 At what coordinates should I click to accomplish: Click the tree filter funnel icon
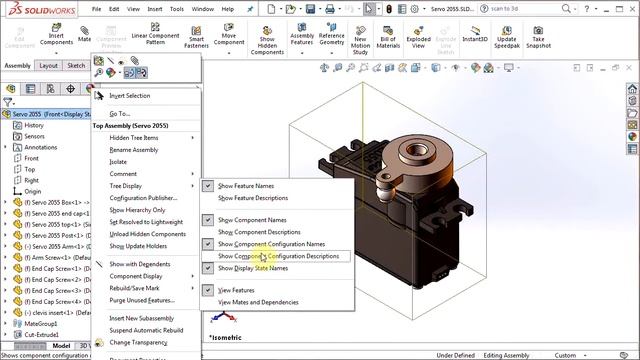[7, 102]
